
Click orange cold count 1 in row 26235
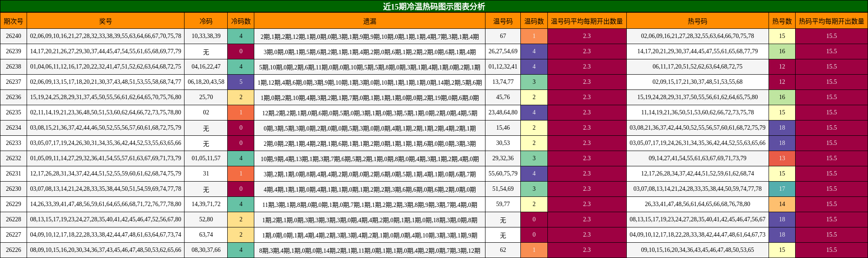(x=241, y=113)
